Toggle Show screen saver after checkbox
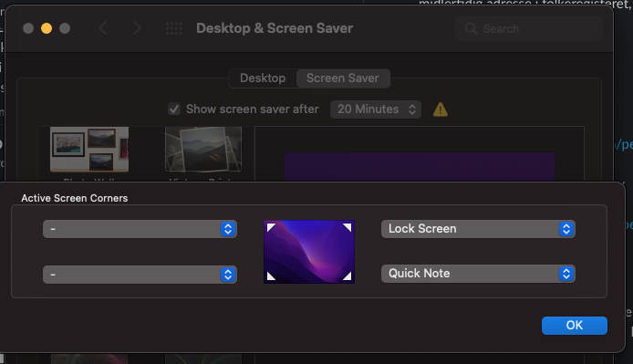 click(x=174, y=109)
